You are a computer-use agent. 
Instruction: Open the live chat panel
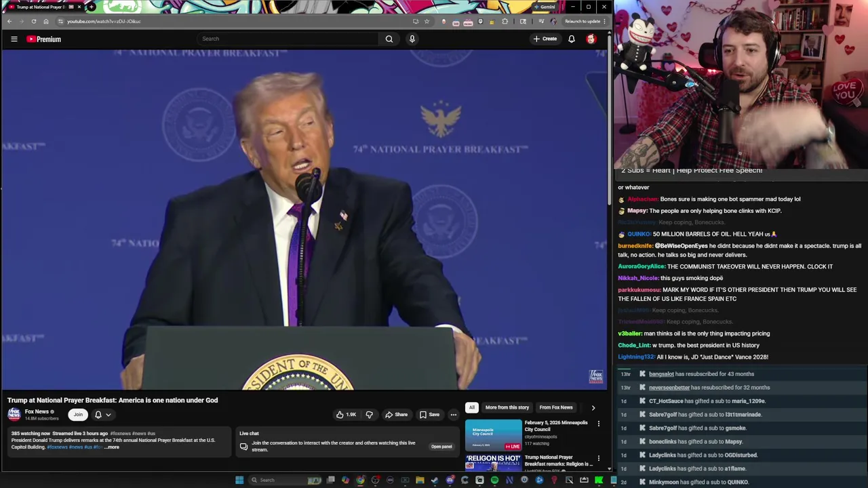point(441,447)
